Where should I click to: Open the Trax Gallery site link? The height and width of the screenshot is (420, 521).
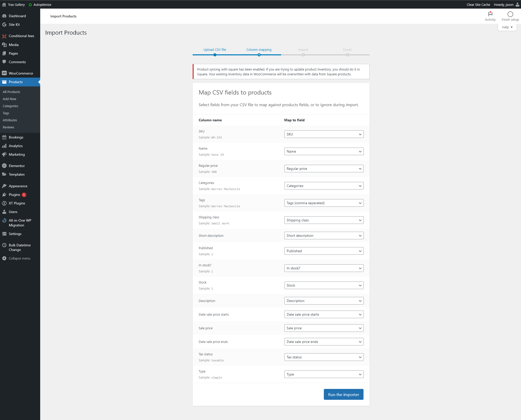tap(16, 5)
